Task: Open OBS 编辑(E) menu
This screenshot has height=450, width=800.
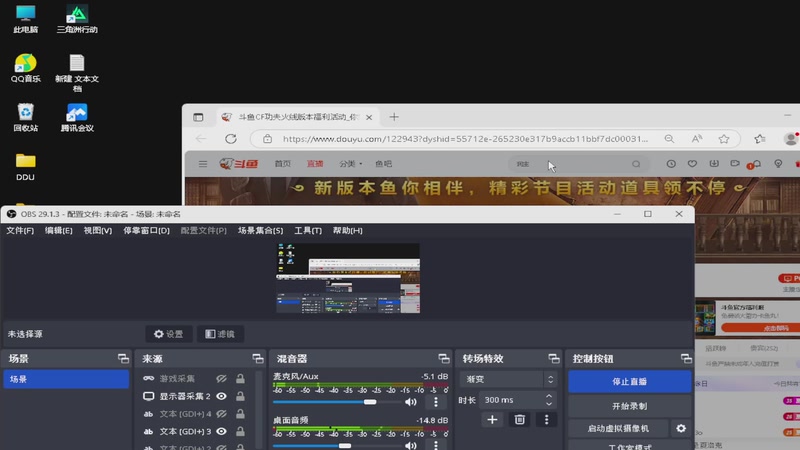Action: 59,231
